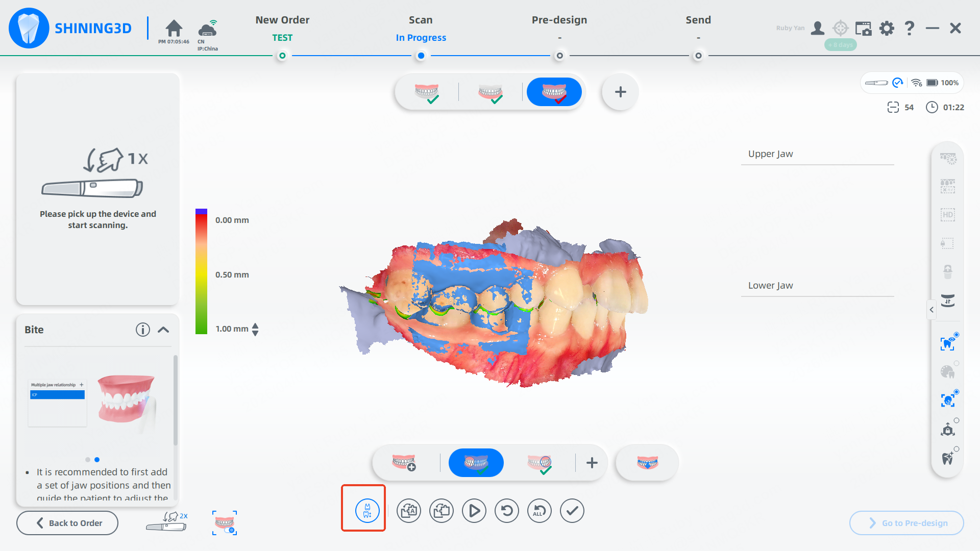Confirm with the checkmark circle icon
Screen dimensions: 980x551
point(572,510)
